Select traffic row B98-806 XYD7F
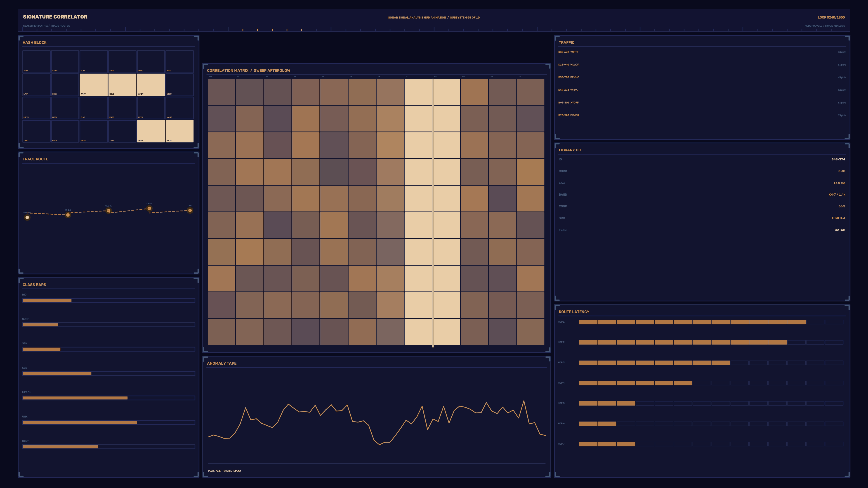This screenshot has height=488, width=868. (702, 103)
